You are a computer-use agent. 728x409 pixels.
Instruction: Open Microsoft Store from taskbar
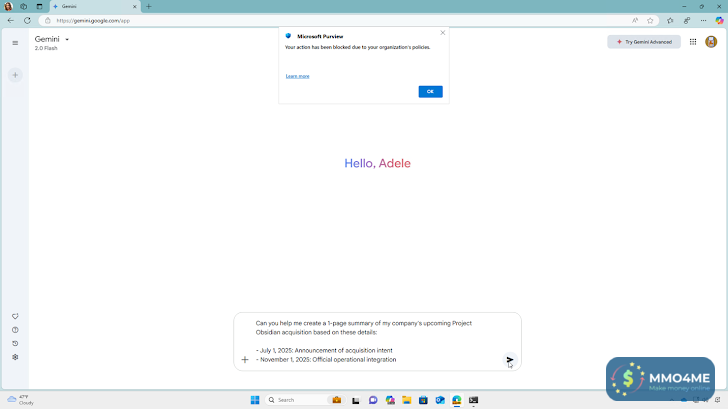pos(423,400)
